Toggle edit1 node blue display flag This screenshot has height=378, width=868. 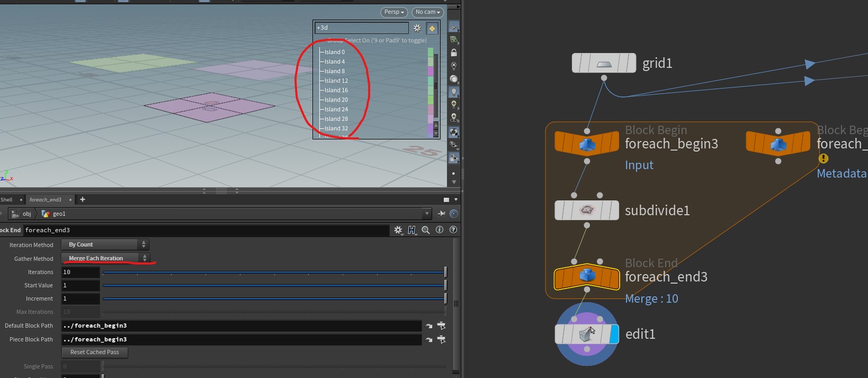tap(614, 334)
